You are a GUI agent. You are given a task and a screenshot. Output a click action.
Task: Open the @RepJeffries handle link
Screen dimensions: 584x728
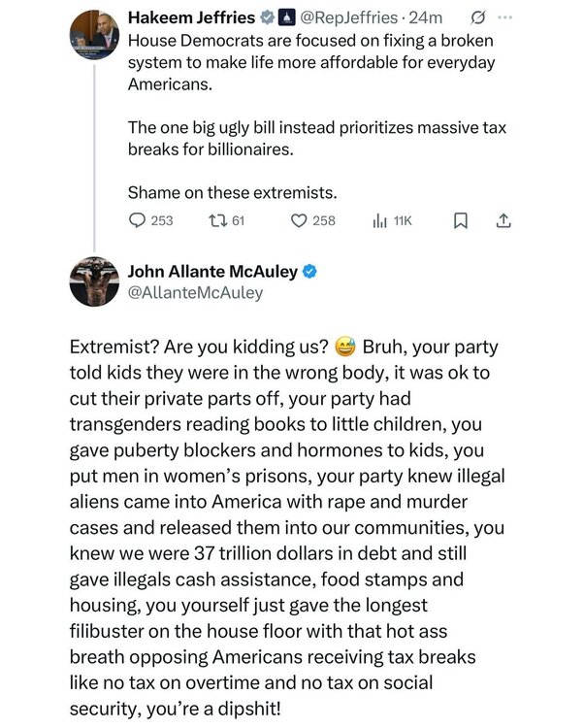tap(349, 17)
